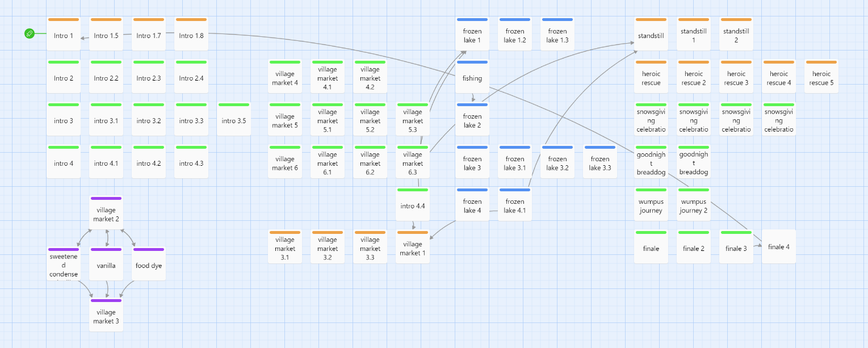Select the "intro 3.5" passage card
The width and height of the screenshot is (868, 348).
coord(234,119)
